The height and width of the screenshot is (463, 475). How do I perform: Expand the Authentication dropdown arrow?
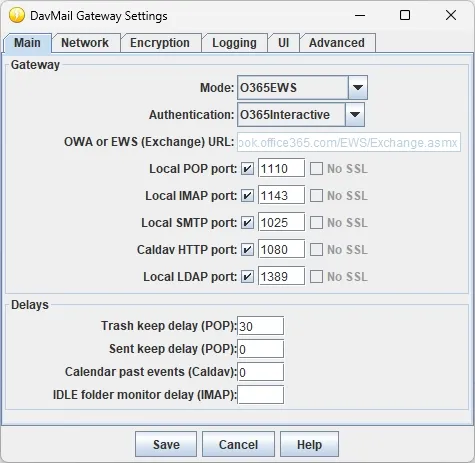[x=355, y=115]
